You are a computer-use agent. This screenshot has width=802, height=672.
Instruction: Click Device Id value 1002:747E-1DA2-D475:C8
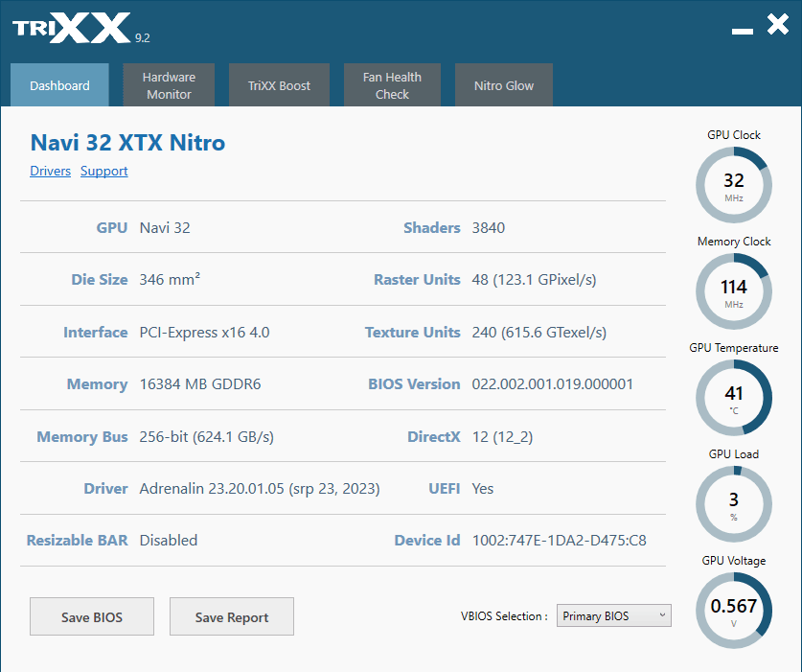click(559, 541)
